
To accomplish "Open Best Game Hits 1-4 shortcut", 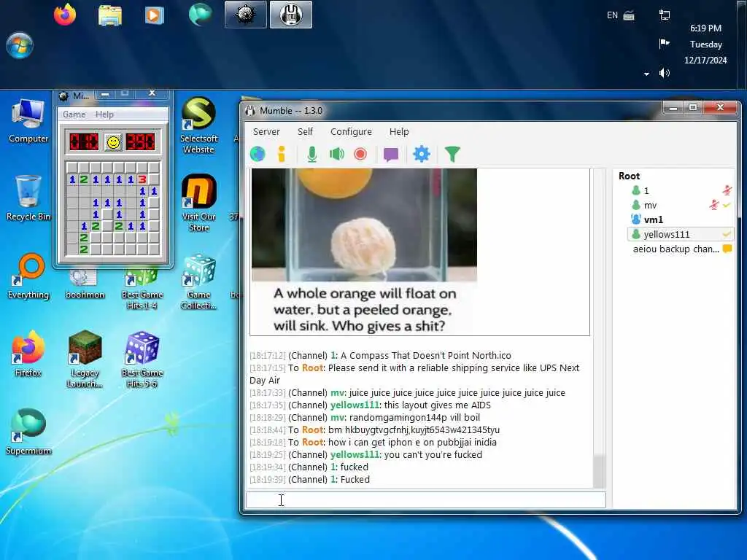I will (x=142, y=287).
